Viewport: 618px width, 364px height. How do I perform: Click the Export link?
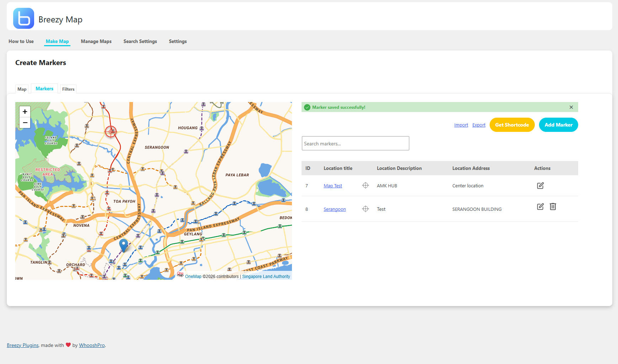479,125
